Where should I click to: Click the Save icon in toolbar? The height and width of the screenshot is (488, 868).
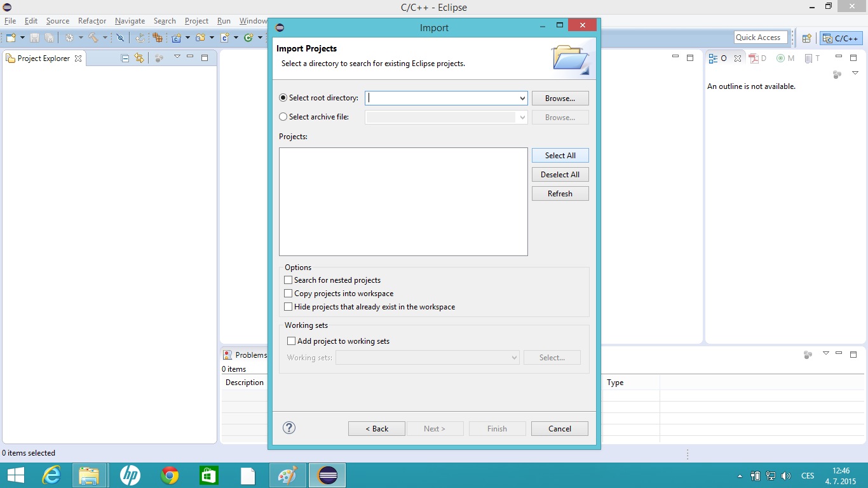pos(34,38)
